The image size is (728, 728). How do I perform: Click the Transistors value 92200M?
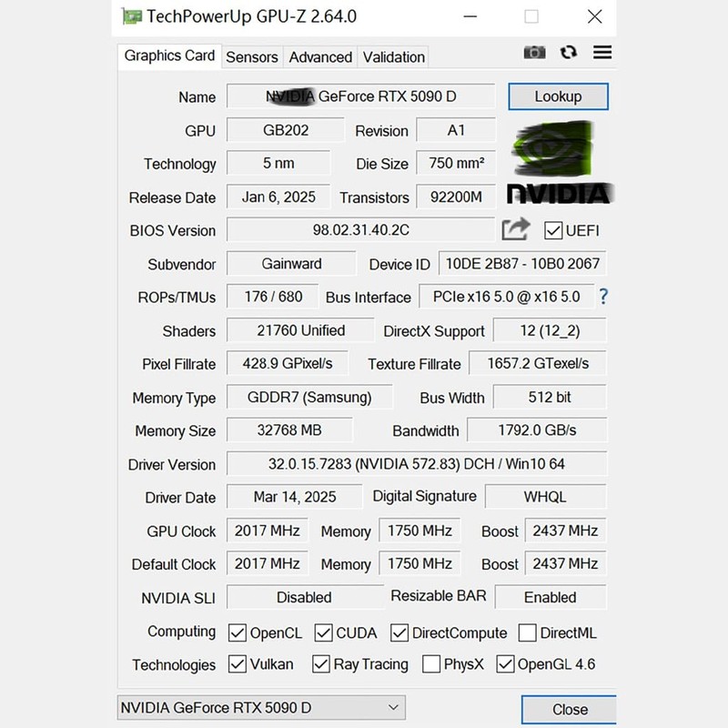[x=456, y=197]
